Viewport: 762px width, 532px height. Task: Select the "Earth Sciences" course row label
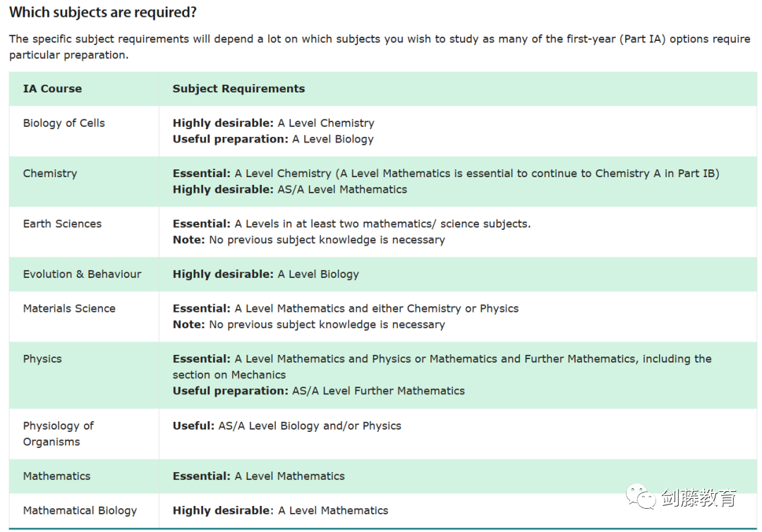click(x=62, y=224)
